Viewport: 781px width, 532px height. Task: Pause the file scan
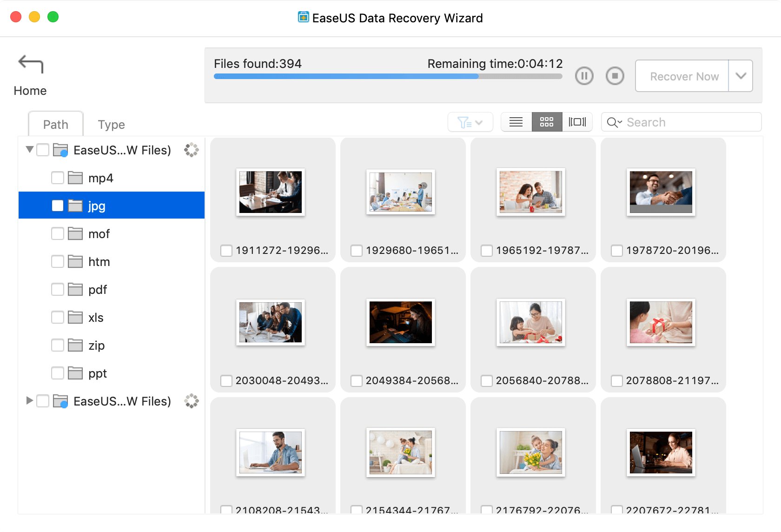tap(584, 76)
